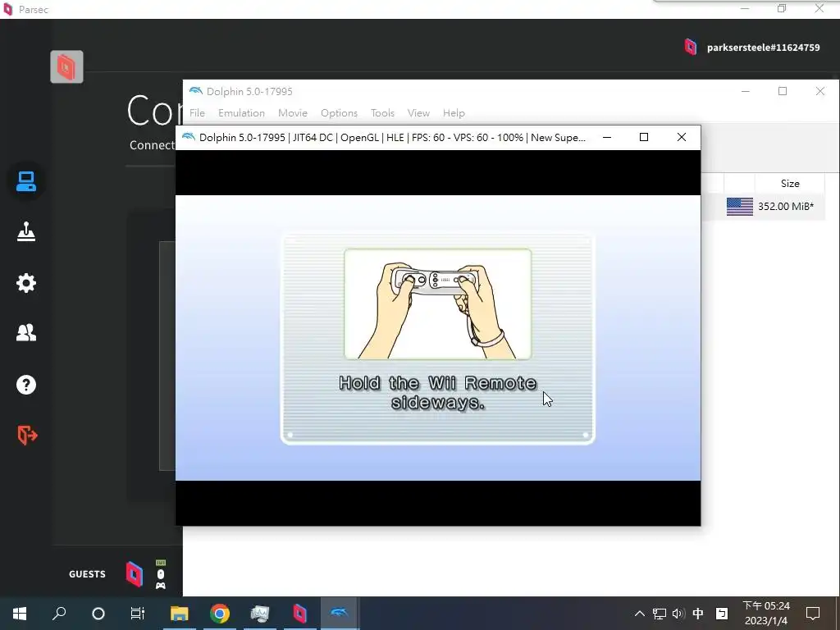The height and width of the screenshot is (630, 840).
Task: Click the Wii Remote illustration in game
Action: (x=438, y=304)
